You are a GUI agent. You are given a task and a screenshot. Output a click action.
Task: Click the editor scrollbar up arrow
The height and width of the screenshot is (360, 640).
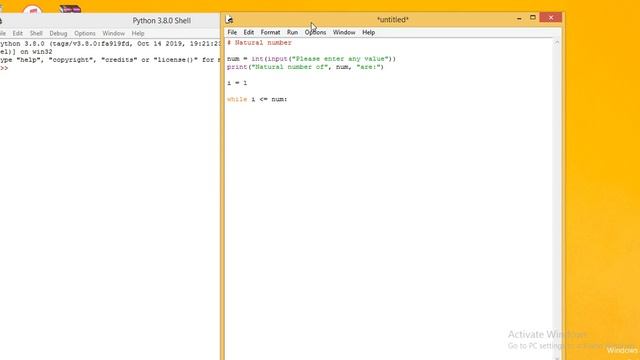[x=557, y=42]
